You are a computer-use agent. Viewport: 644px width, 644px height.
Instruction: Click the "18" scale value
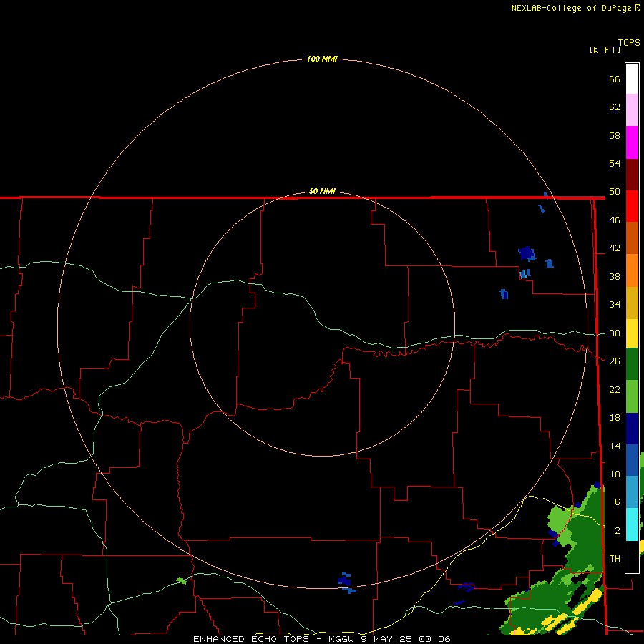click(615, 418)
